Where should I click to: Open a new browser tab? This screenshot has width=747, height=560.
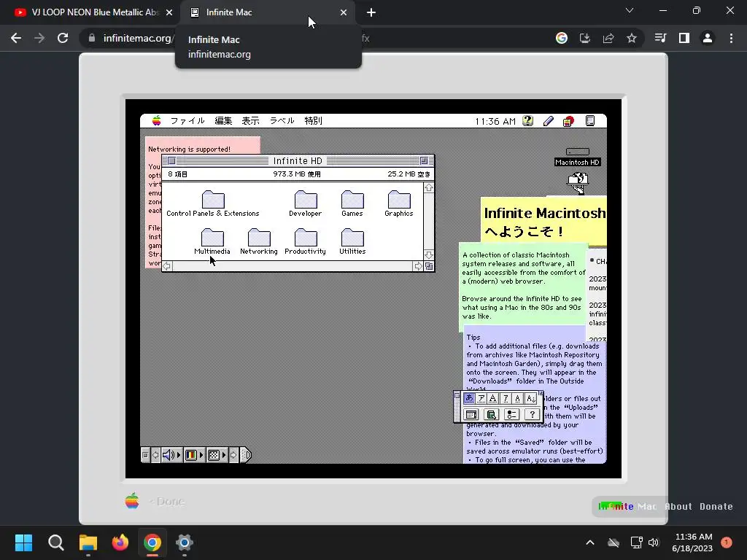pyautogui.click(x=371, y=13)
